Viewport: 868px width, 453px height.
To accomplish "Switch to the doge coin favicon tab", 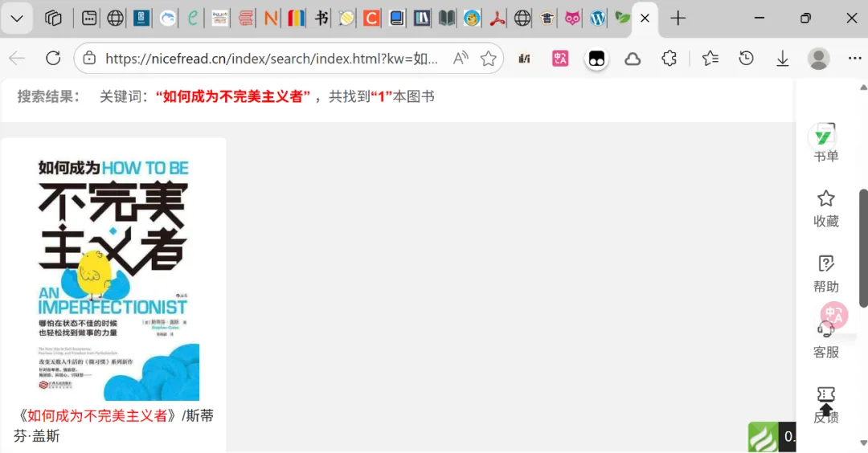I will coord(472,18).
